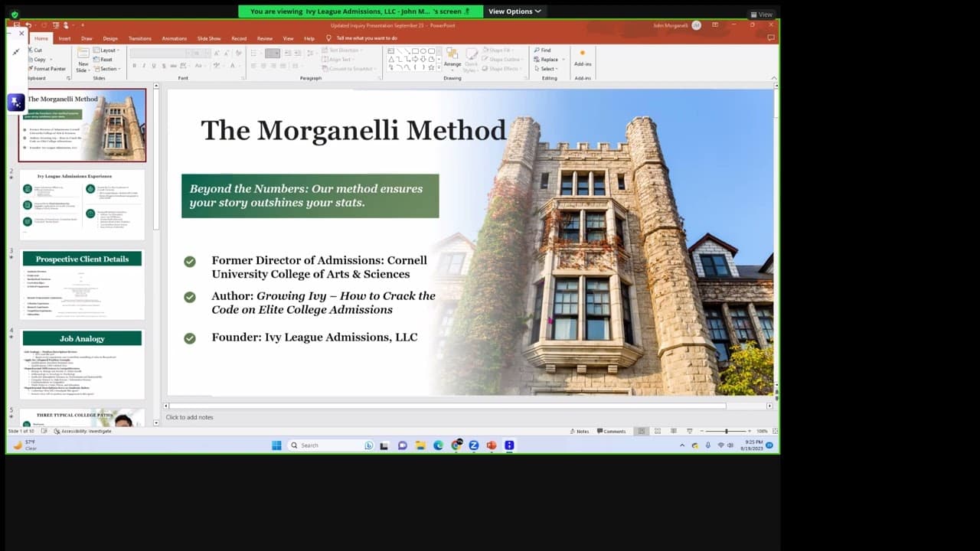
Task: Click 'Founder: Ivy League Admissions, LLC' bullet text
Action: [315, 337]
